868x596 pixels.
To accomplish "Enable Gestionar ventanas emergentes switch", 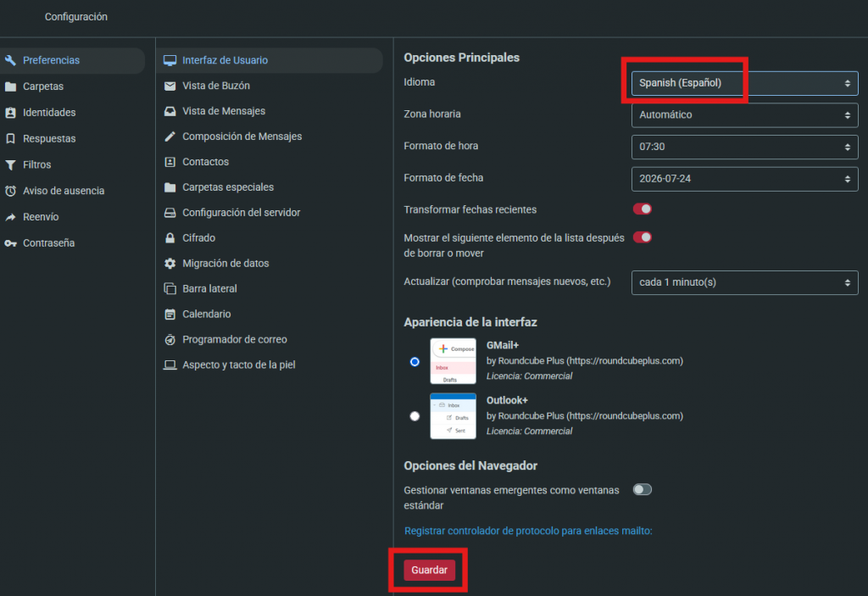I will click(643, 489).
